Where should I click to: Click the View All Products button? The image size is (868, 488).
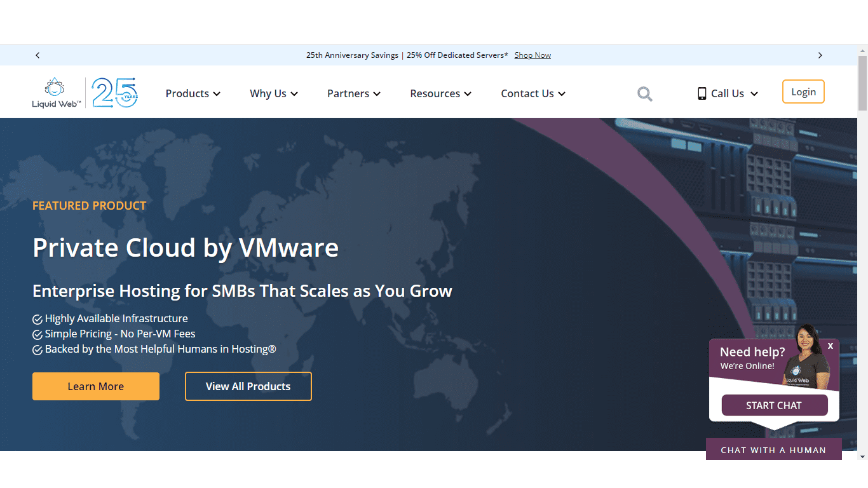point(248,386)
